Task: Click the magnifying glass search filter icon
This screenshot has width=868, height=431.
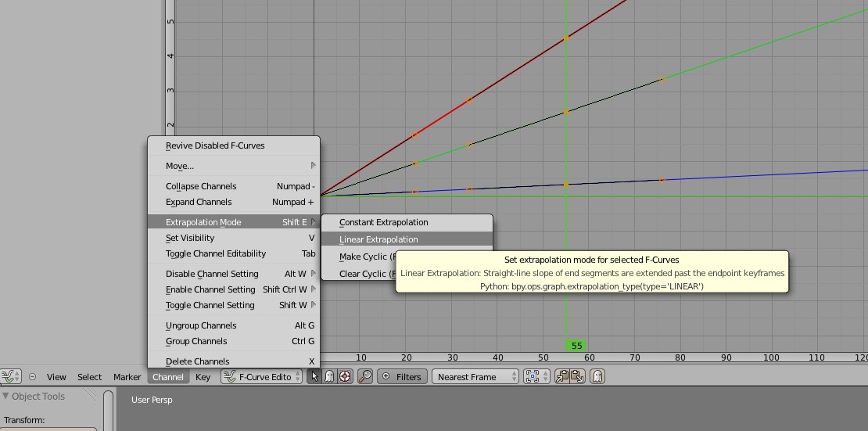Action: pos(365,377)
